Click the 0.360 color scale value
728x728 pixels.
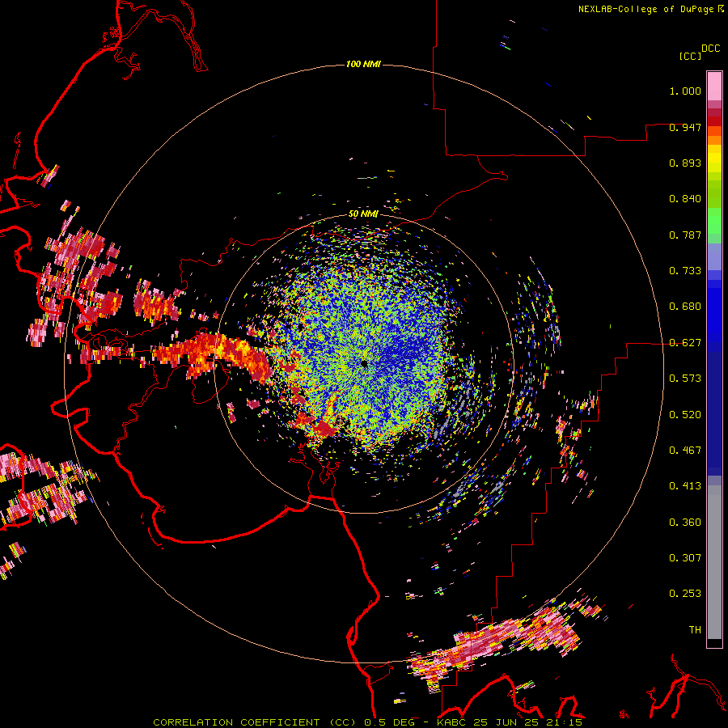(x=685, y=523)
